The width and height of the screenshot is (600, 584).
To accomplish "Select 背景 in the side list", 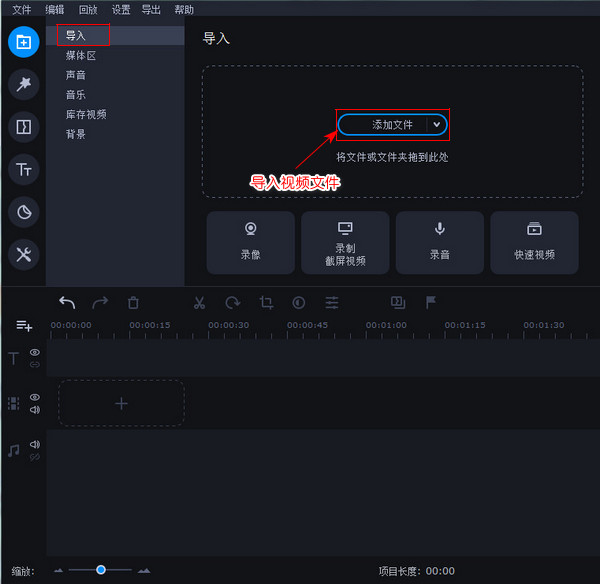I will point(115,134).
